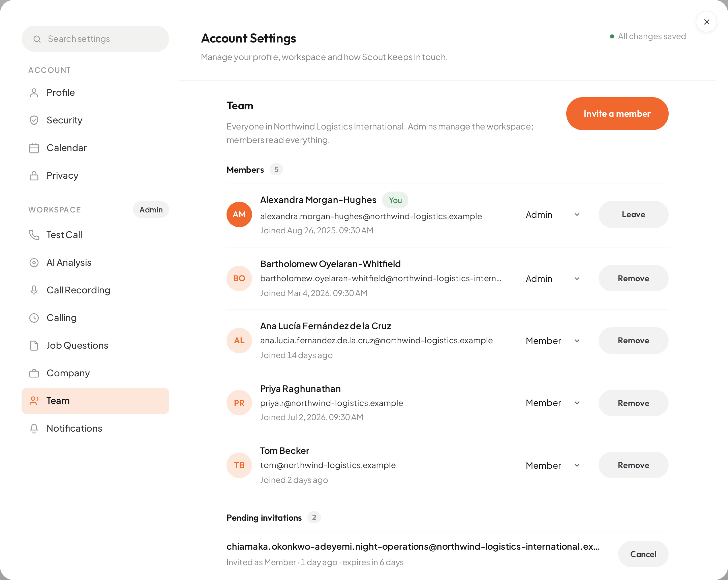The height and width of the screenshot is (580, 728).
Task: Remove Priya Raghunathan from team
Action: pos(633,403)
